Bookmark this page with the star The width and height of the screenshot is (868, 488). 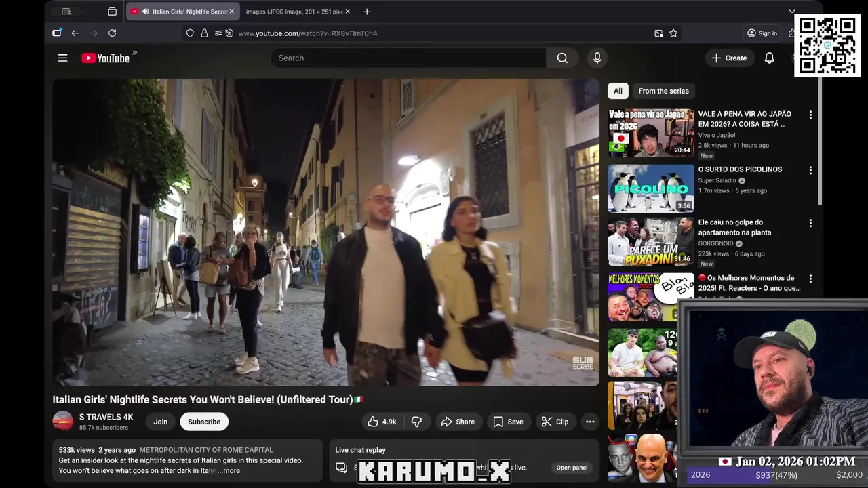(673, 33)
